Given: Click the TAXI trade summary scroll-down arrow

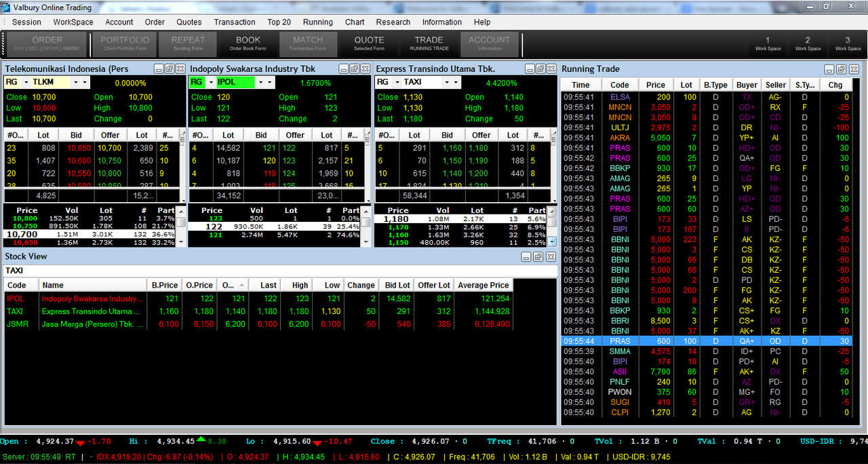Looking at the screenshot, I should click(x=552, y=241).
